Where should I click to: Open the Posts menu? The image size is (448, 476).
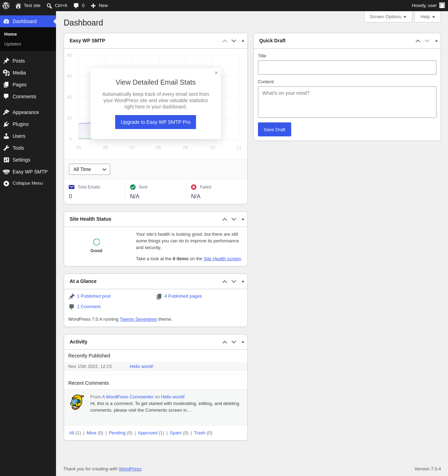point(28,61)
